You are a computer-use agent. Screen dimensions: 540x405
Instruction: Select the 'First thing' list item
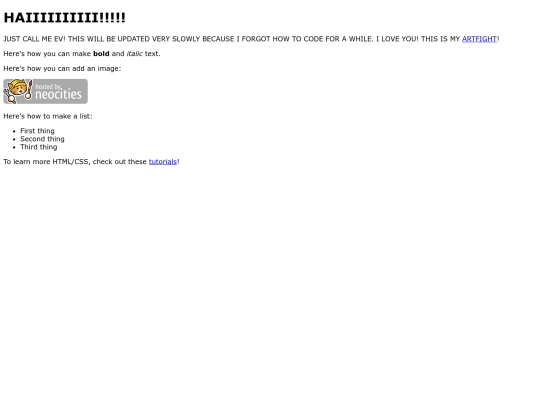pyautogui.click(x=37, y=131)
